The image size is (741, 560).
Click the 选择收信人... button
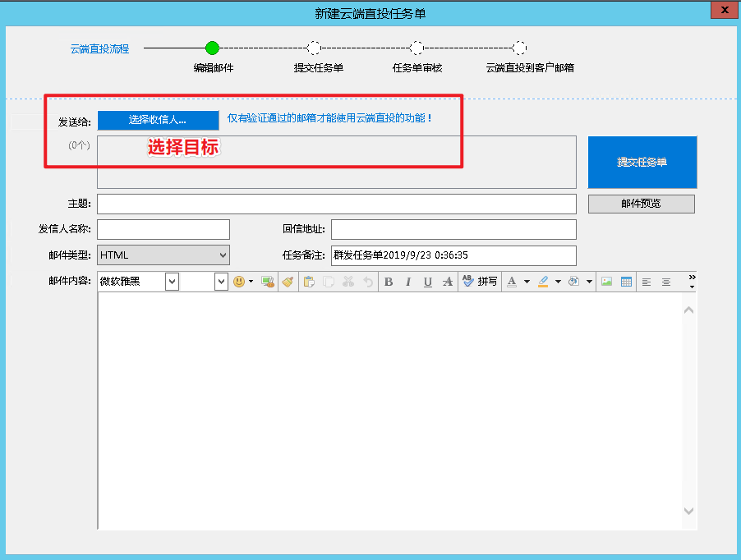(x=158, y=120)
